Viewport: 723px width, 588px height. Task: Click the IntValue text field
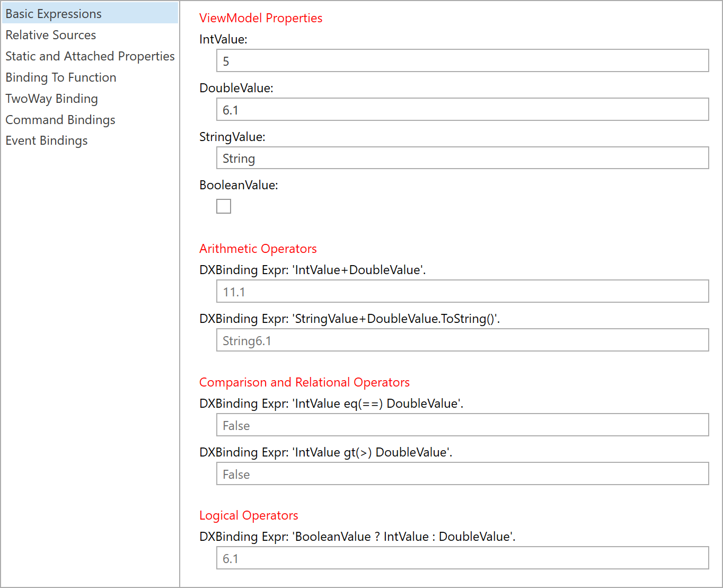tap(462, 61)
